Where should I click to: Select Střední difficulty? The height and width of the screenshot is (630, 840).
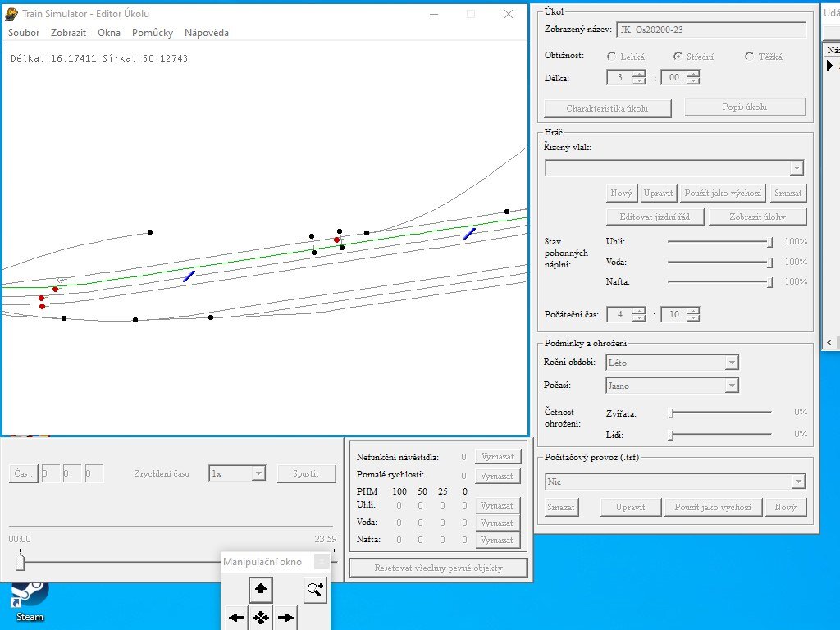(x=678, y=57)
